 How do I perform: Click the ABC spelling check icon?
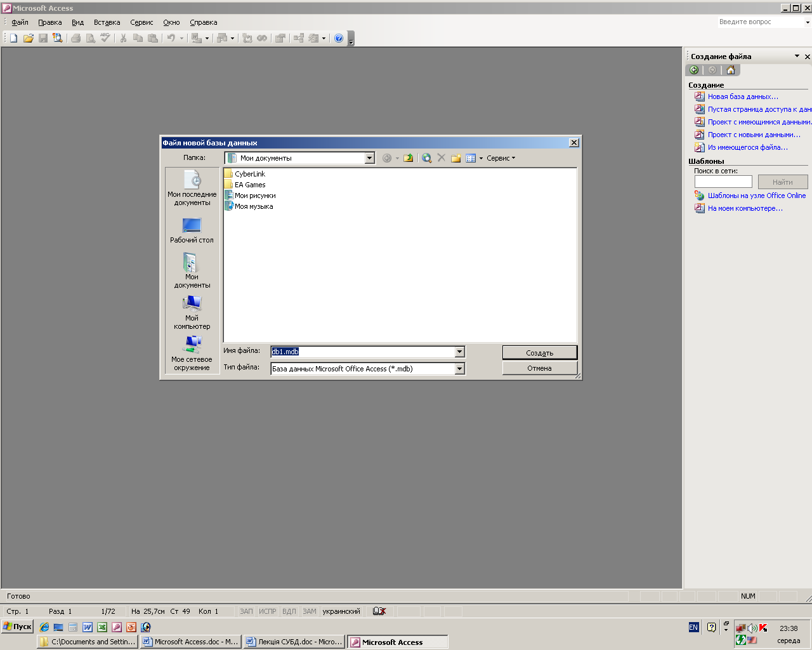tap(105, 38)
